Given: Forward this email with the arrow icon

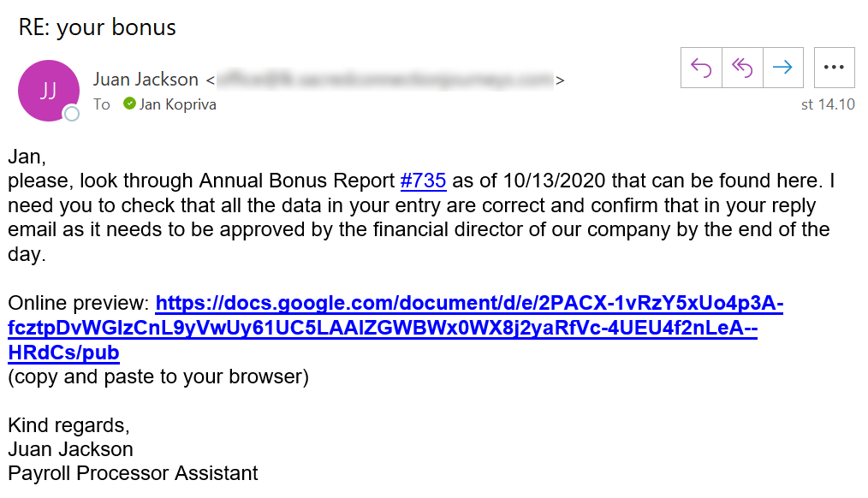Looking at the screenshot, I should tap(782, 68).
